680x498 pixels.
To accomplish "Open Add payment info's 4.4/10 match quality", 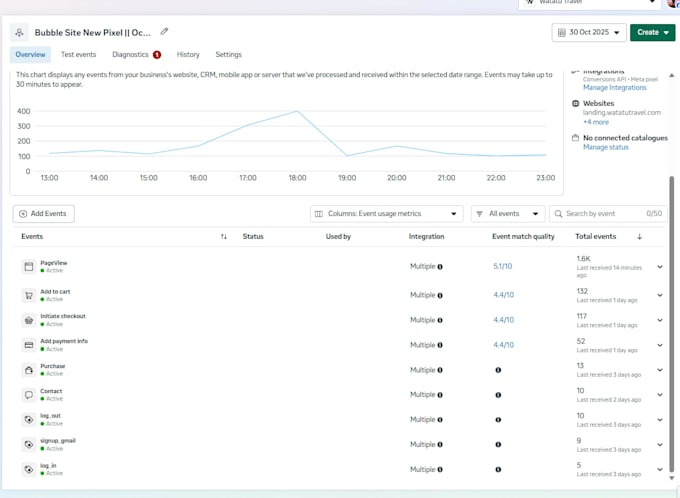I will [x=503, y=345].
